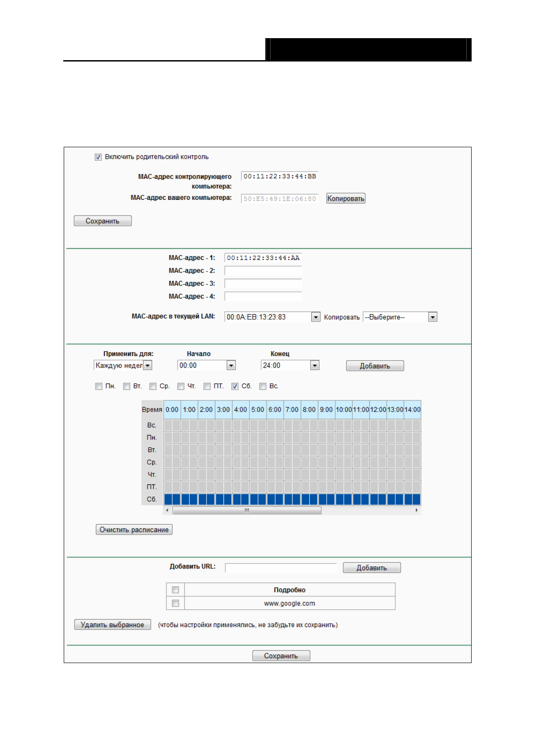This screenshot has height=756, width=534.
Task: Uncheck the Сб. day checkbox
Action: pos(235,387)
